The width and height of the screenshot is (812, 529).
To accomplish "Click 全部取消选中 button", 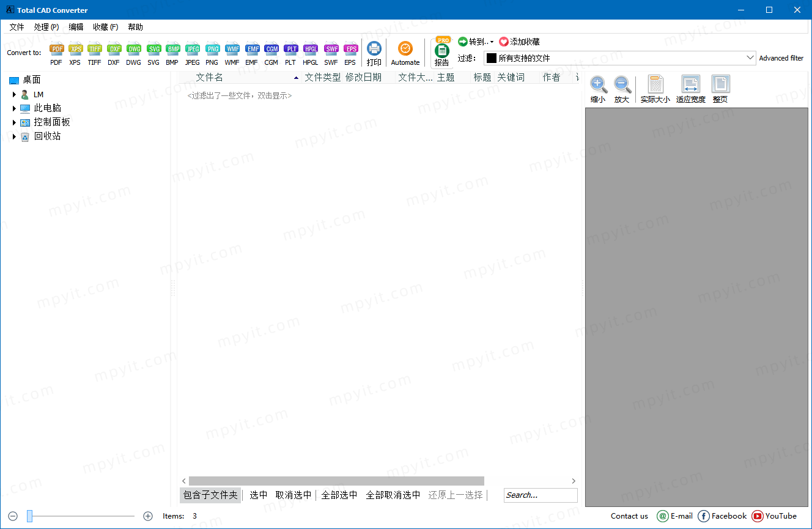I will 393,495.
